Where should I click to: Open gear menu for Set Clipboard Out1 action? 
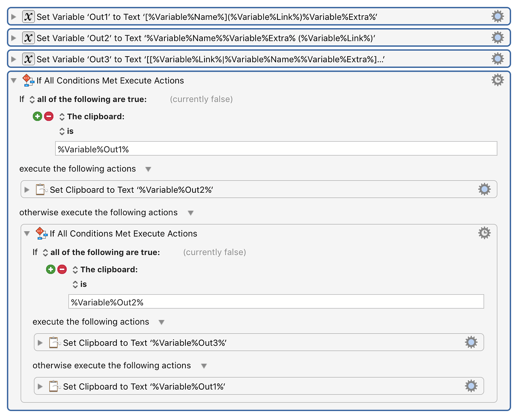(471, 386)
